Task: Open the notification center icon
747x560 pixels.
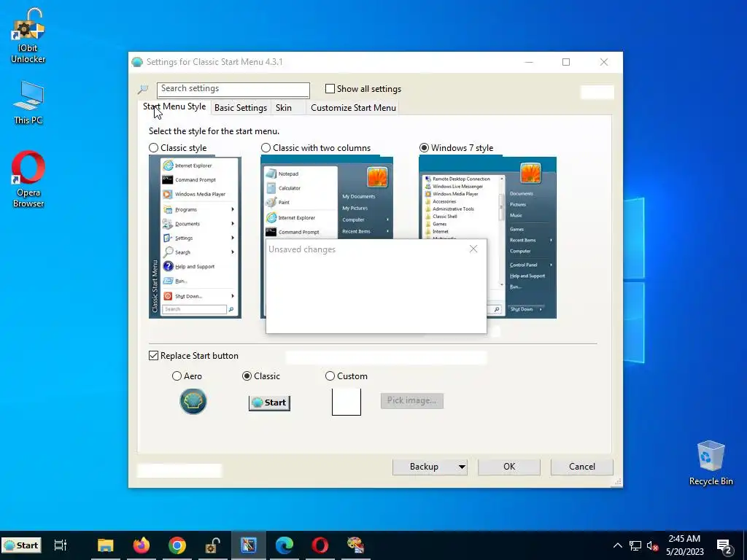Action: (724, 545)
